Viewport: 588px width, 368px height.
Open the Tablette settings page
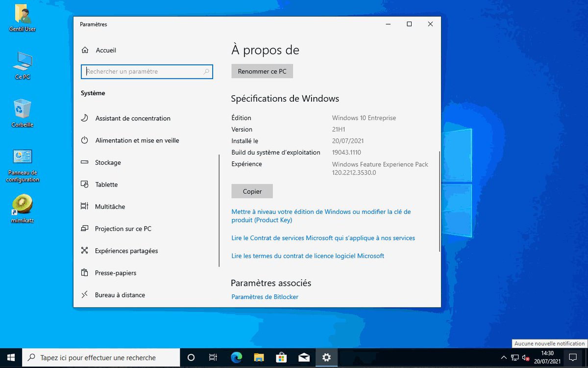tap(106, 184)
